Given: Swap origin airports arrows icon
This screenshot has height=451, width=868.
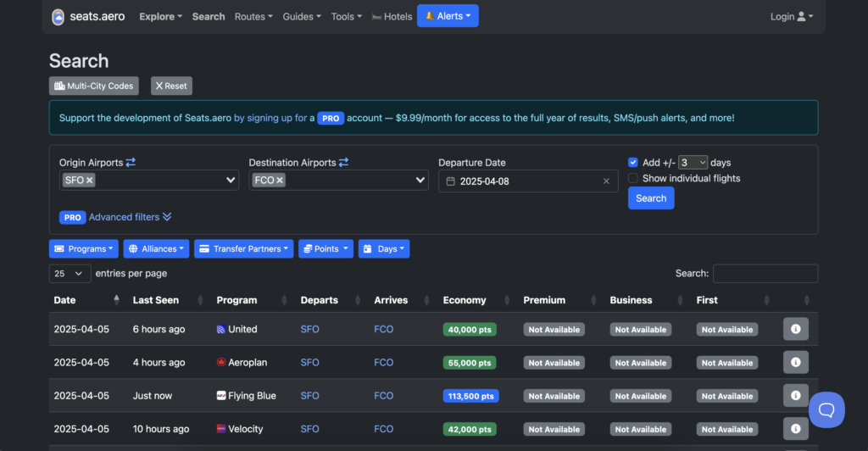Looking at the screenshot, I should [x=131, y=162].
